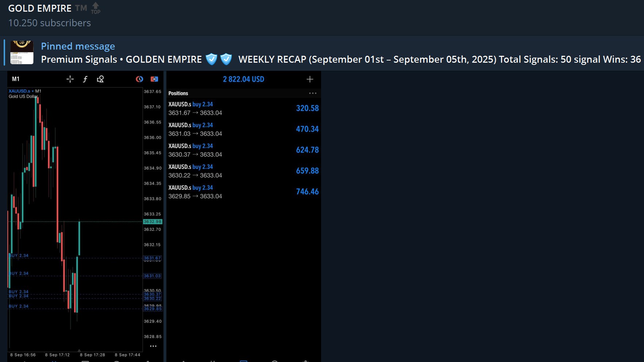The width and height of the screenshot is (644, 362).
Task: Click the 3631.67 order level tag on the chart
Action: tap(152, 258)
